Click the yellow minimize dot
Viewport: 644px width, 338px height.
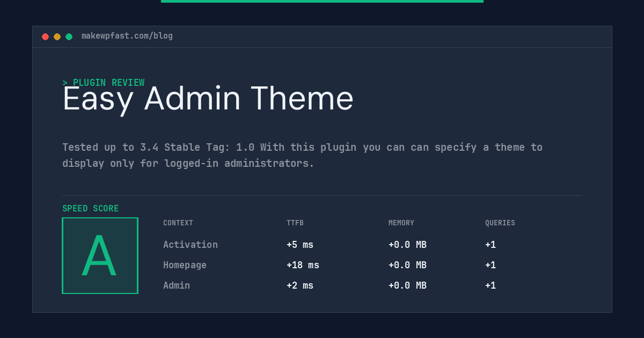click(57, 36)
